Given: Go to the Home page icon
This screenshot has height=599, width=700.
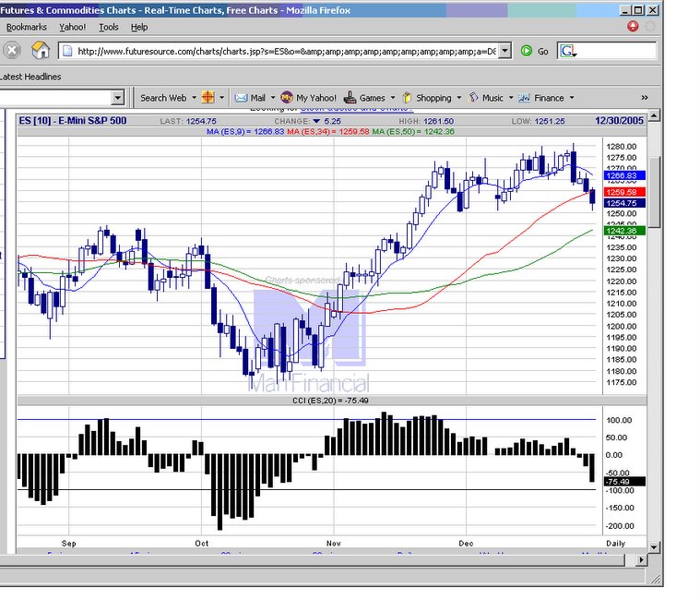Looking at the screenshot, I should (41, 50).
